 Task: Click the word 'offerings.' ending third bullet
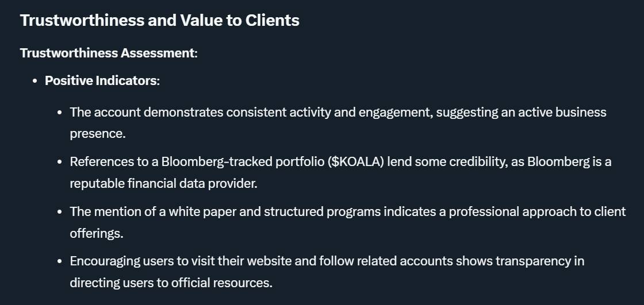coord(97,233)
